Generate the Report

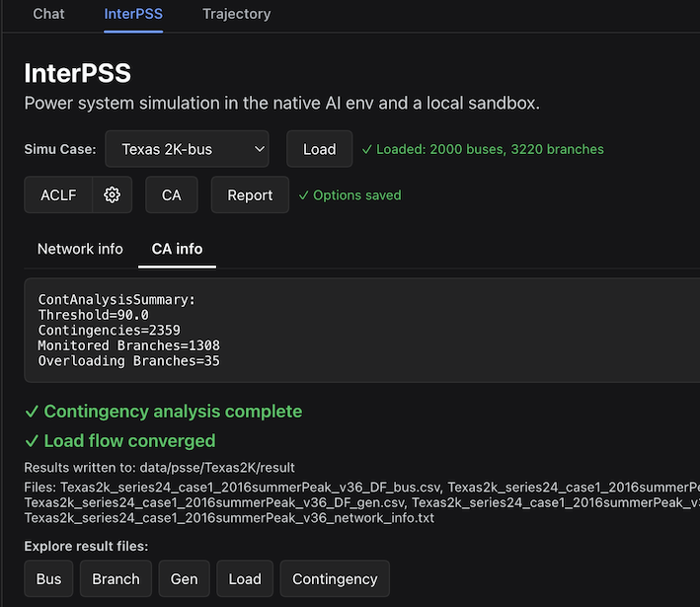tap(250, 194)
